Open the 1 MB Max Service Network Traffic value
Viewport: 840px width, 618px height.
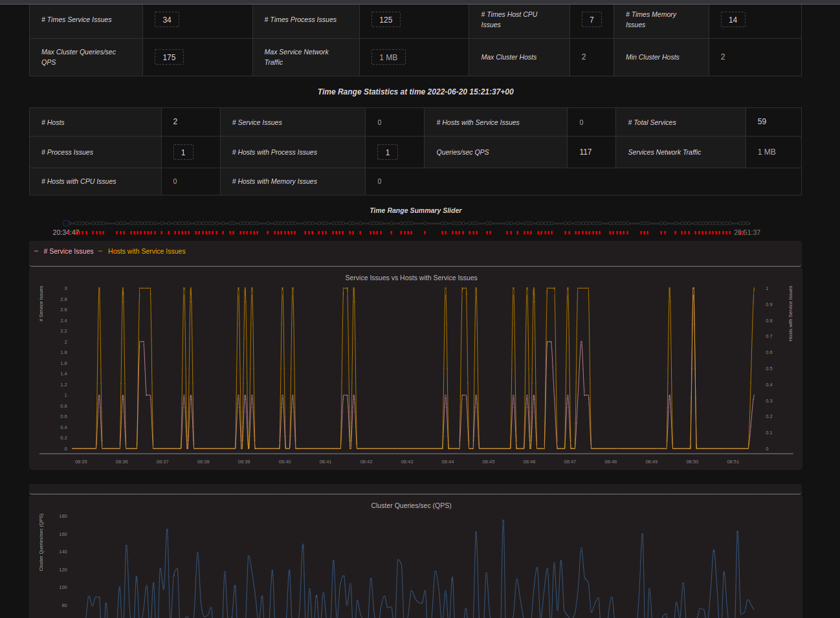388,57
